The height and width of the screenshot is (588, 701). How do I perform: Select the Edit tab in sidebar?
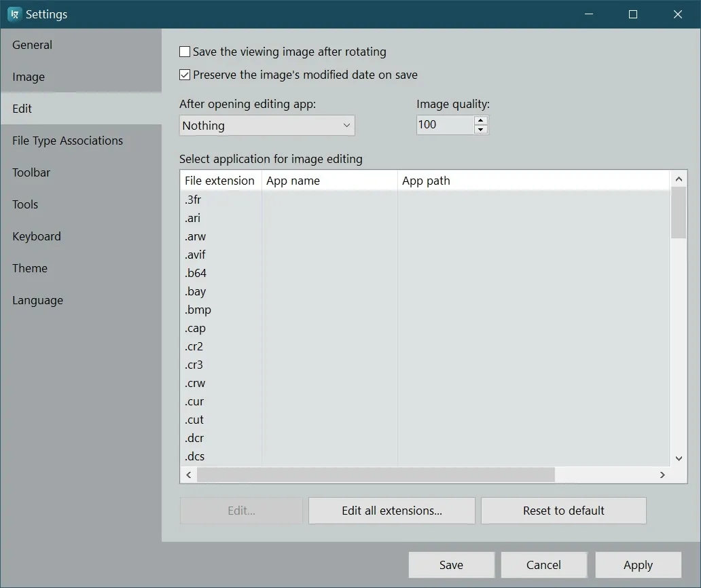(x=81, y=109)
